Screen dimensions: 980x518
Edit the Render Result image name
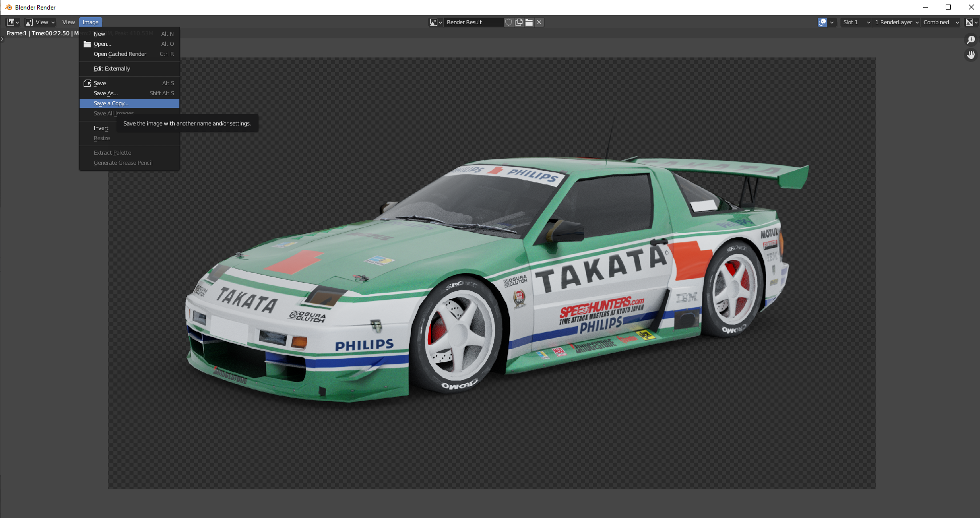pos(474,22)
